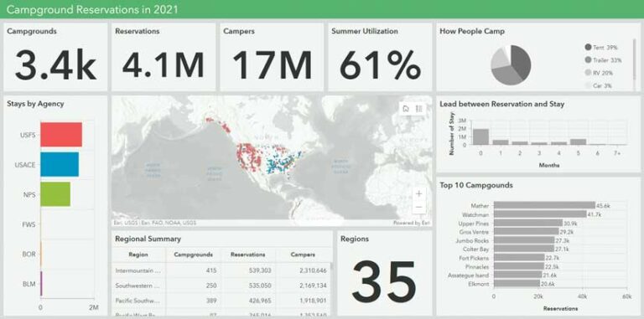This screenshot has width=644, height=319.
Task: Click the Car legend marker
Action: pyautogui.click(x=588, y=85)
